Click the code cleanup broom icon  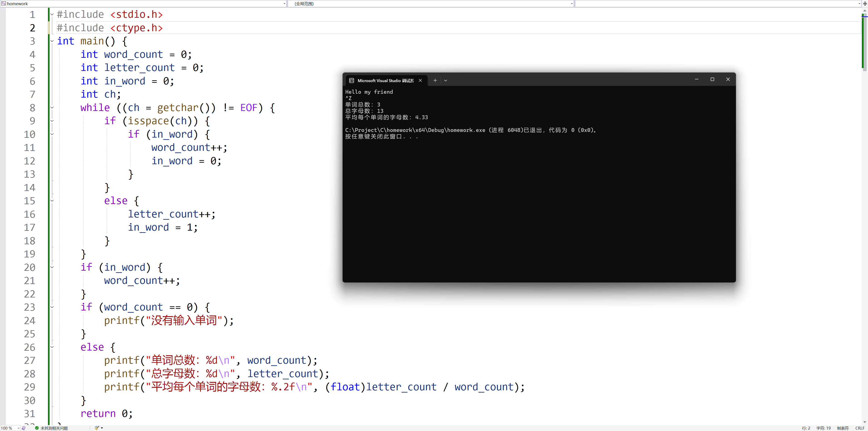pyautogui.click(x=97, y=428)
